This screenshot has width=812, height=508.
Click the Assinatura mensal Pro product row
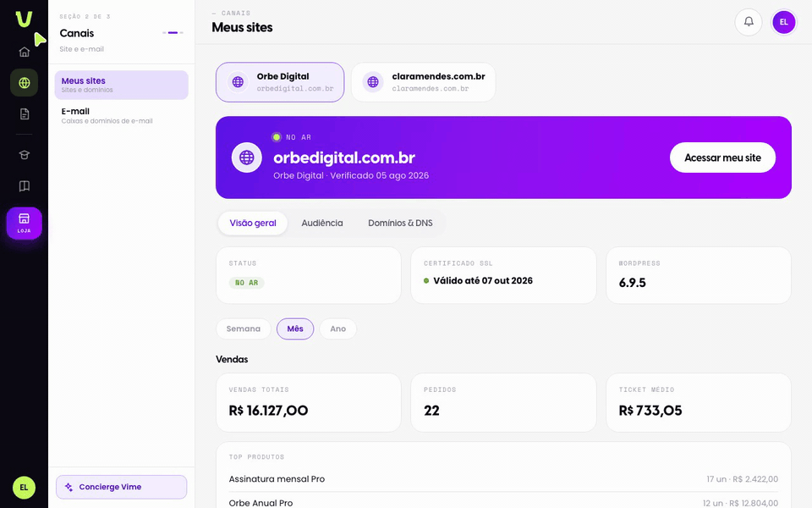tap(503, 479)
